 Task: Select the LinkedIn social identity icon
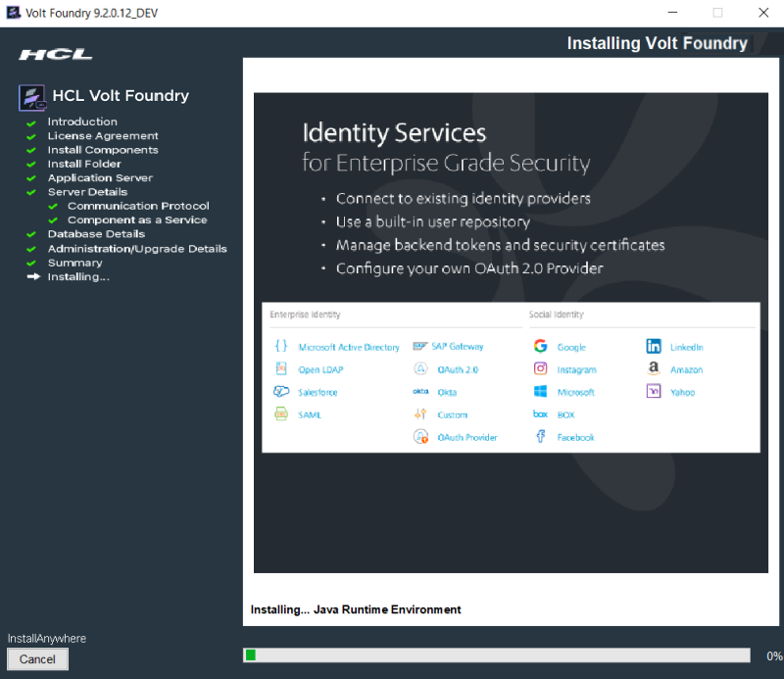point(654,346)
